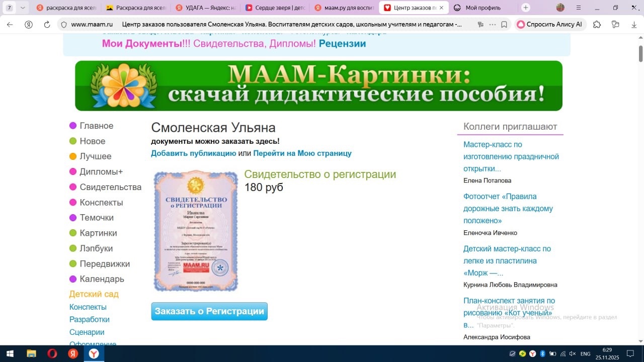644x362 pixels.
Task: Click the browser back arrow
Action: (x=10, y=25)
